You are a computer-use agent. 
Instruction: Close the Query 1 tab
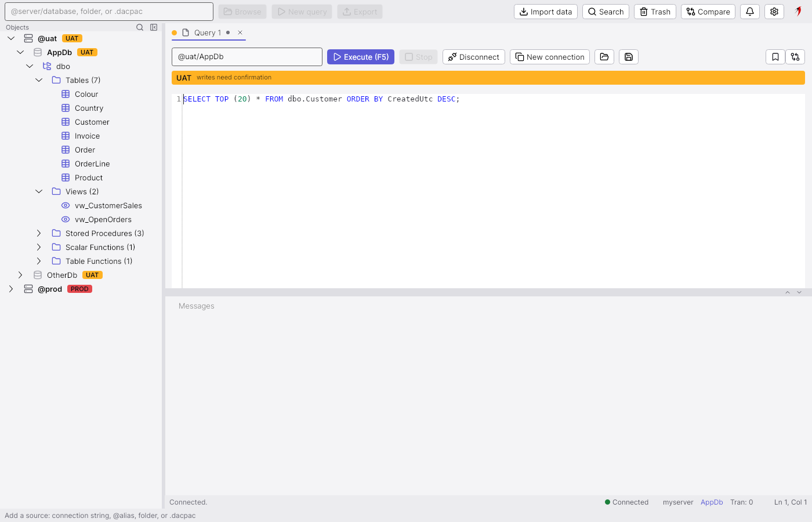[240, 32]
